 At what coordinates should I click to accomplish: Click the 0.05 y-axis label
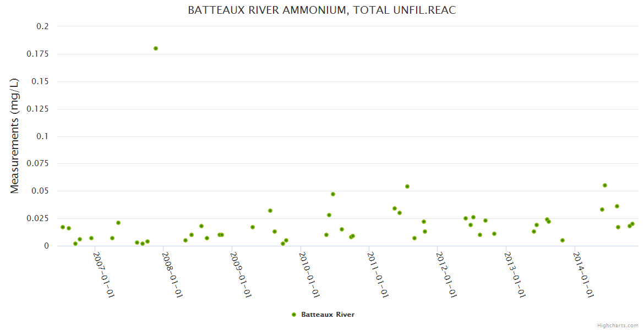pos(40,191)
